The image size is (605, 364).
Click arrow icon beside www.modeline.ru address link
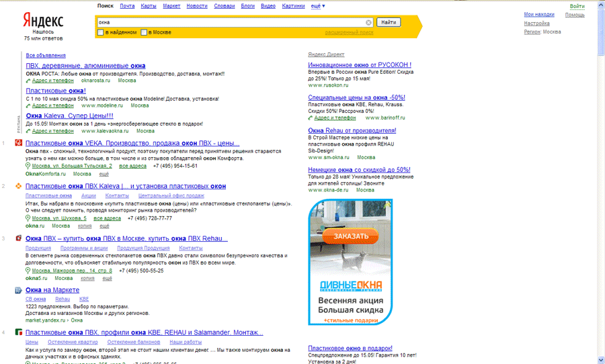(28, 105)
